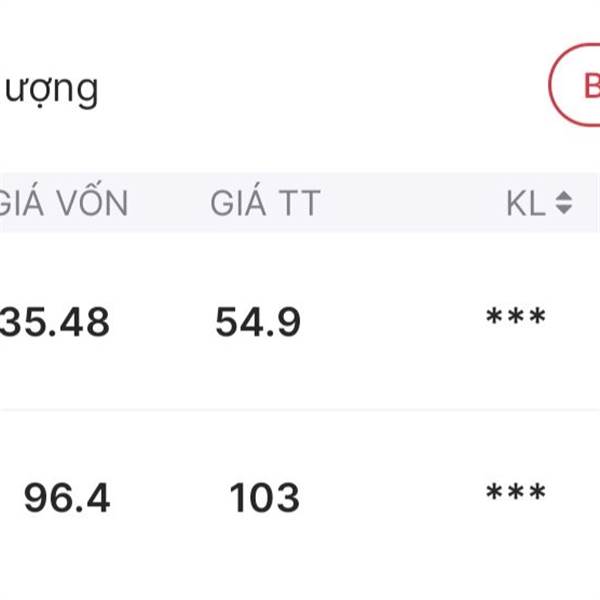Sort by the KL column header label
The height and width of the screenshot is (600, 600).
coord(525,203)
